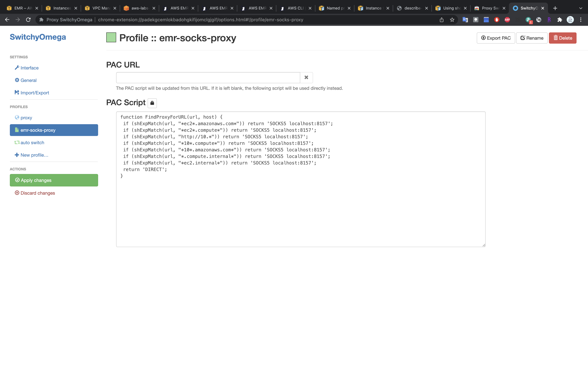Screen dimensions: 588x367
Task: Open the green profile color swatch
Action: [x=111, y=38]
